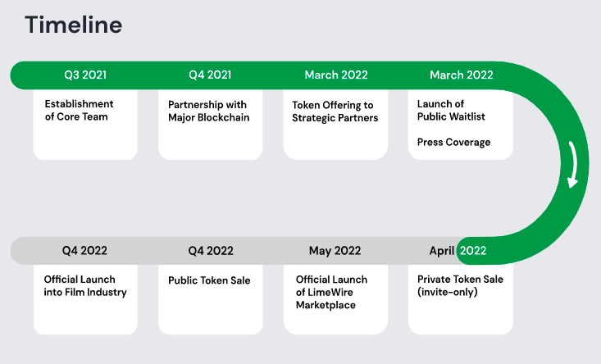This screenshot has width=601, height=364.
Task: Select the Q4 2021 timeline marker
Action: [210, 75]
